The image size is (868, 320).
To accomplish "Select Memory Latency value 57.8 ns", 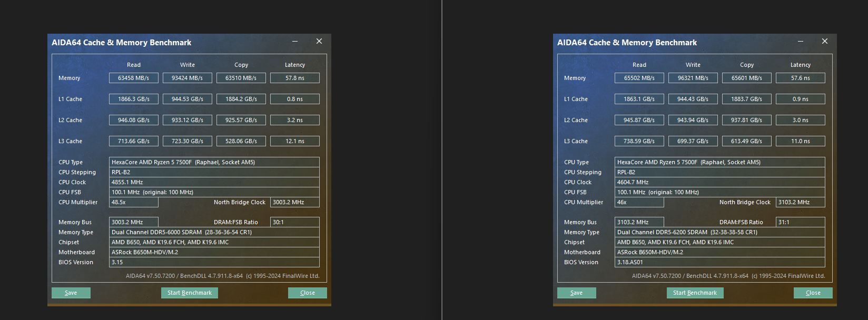I will [x=295, y=78].
